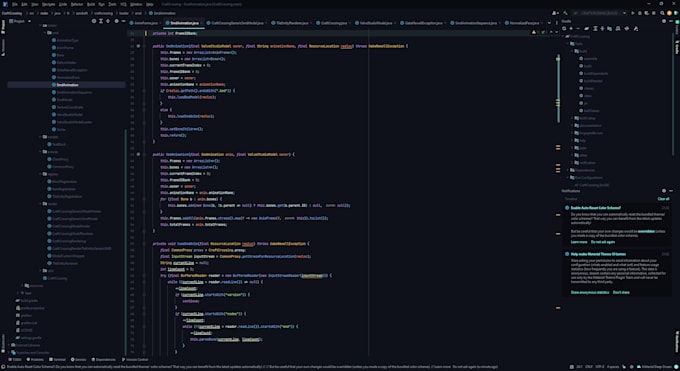This screenshot has height=371, width=680.
Task: Select the SmdAnimation.java editor tab
Action: (184, 23)
